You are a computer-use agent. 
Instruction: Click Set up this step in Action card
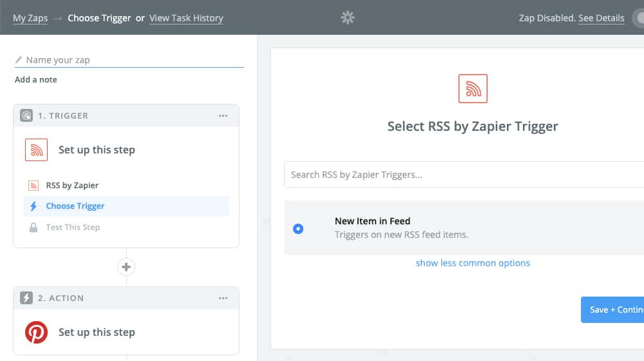tap(97, 332)
